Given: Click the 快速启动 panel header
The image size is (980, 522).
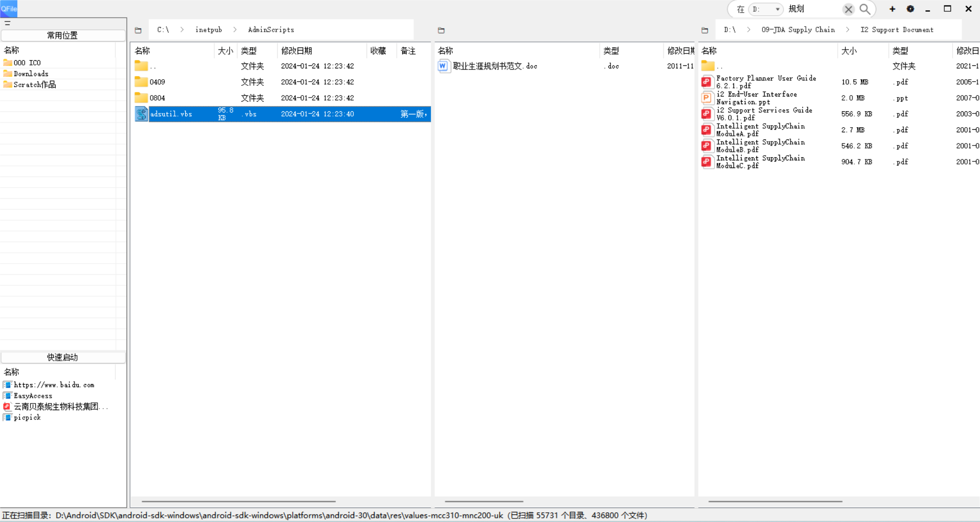Looking at the screenshot, I should [x=63, y=357].
